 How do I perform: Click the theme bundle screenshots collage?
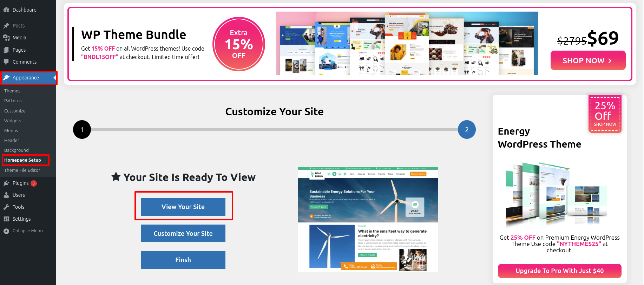pyautogui.click(x=407, y=43)
